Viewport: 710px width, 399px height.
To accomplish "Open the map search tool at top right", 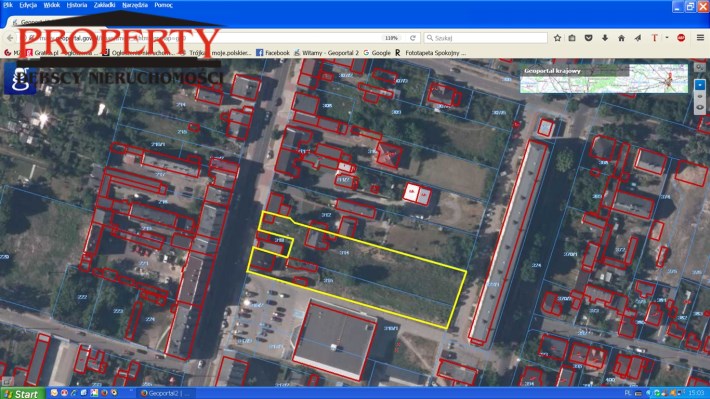I will click(700, 67).
